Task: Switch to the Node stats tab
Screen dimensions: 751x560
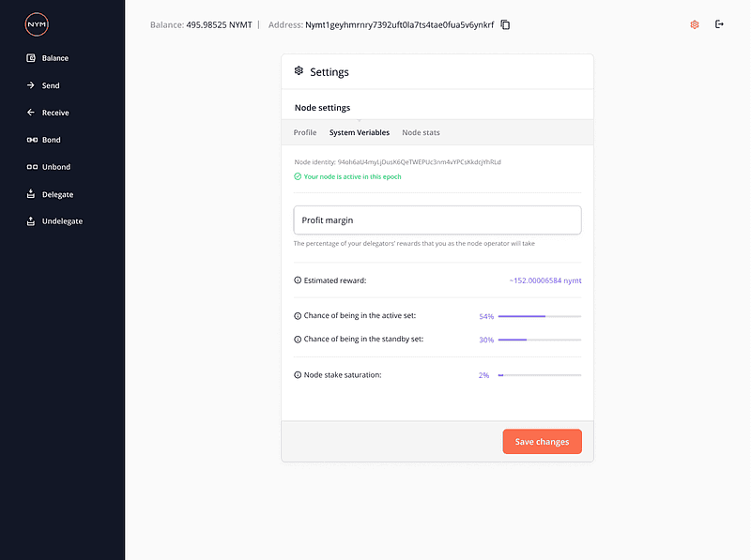Action: tap(421, 132)
